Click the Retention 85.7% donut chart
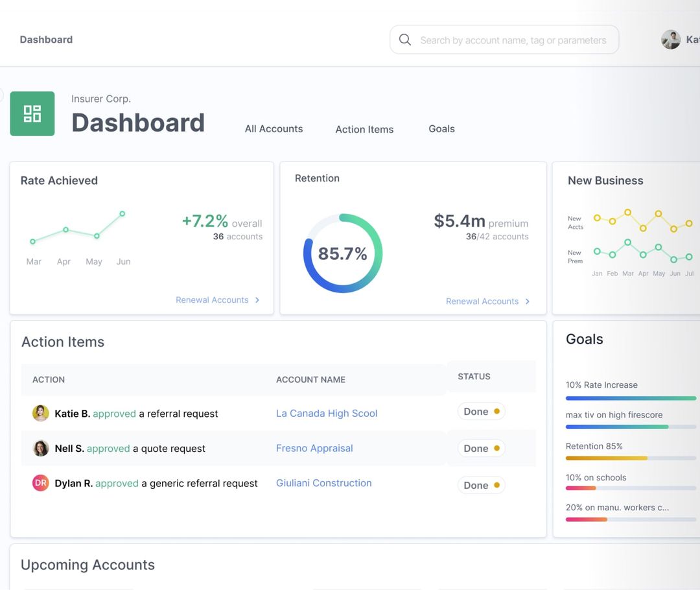700x590 pixels. tap(343, 254)
